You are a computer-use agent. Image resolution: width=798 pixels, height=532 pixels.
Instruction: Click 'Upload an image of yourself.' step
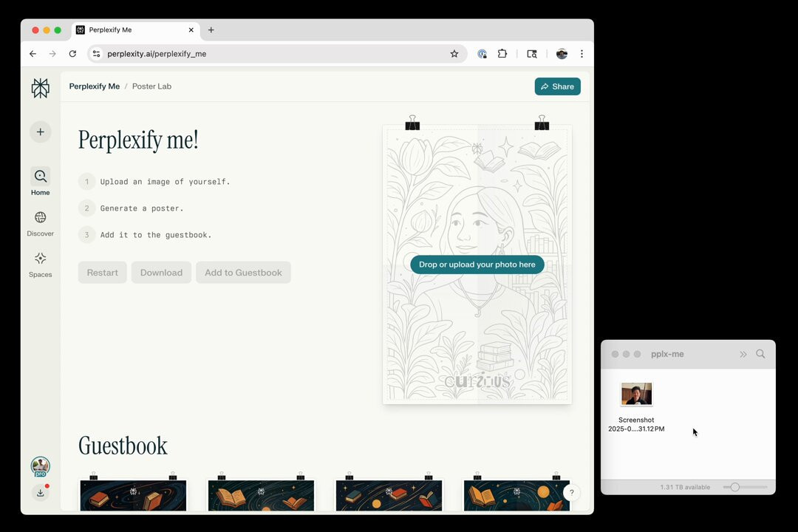165,181
